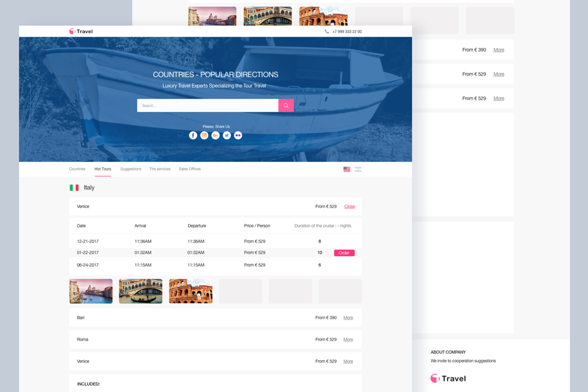Screen dimensions: 588x392
Task: Click the 8 nights value
Action: [x=320, y=242]
